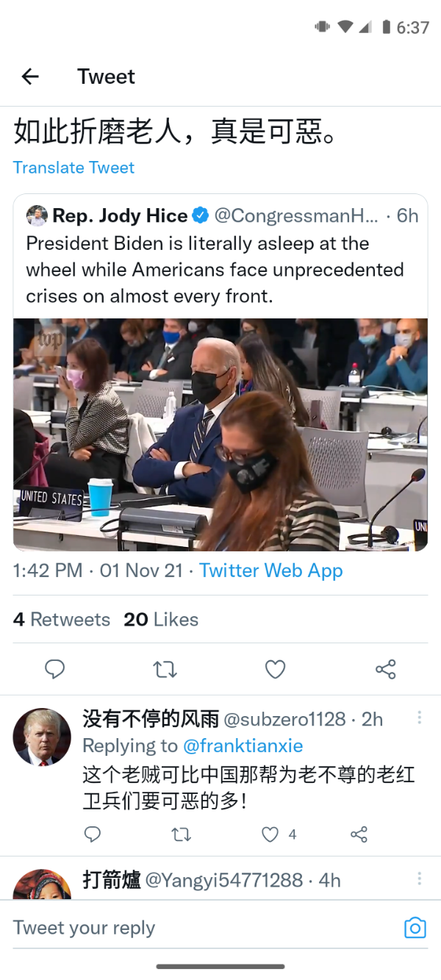Open options menu on @subzero1128's reply
This screenshot has height=980, width=441.
(420, 718)
